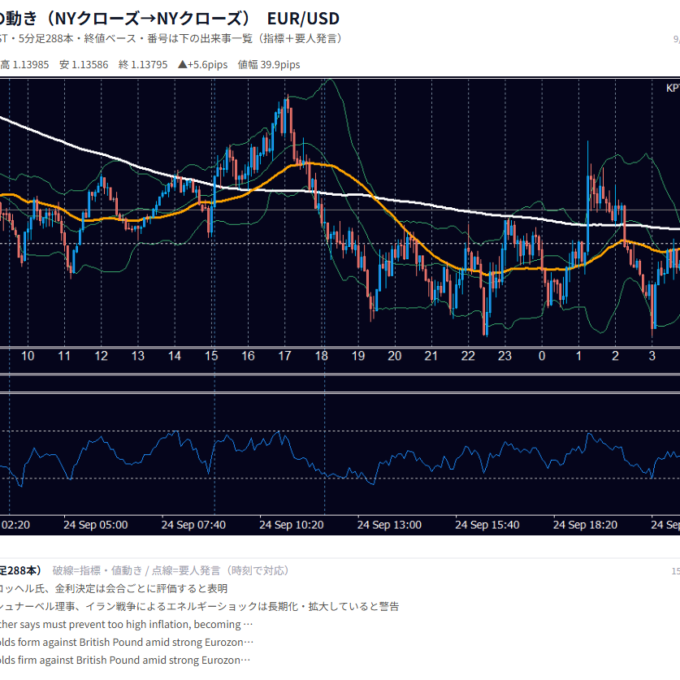
Task: Click hour label 11 on chart axis
Action: click(x=64, y=356)
